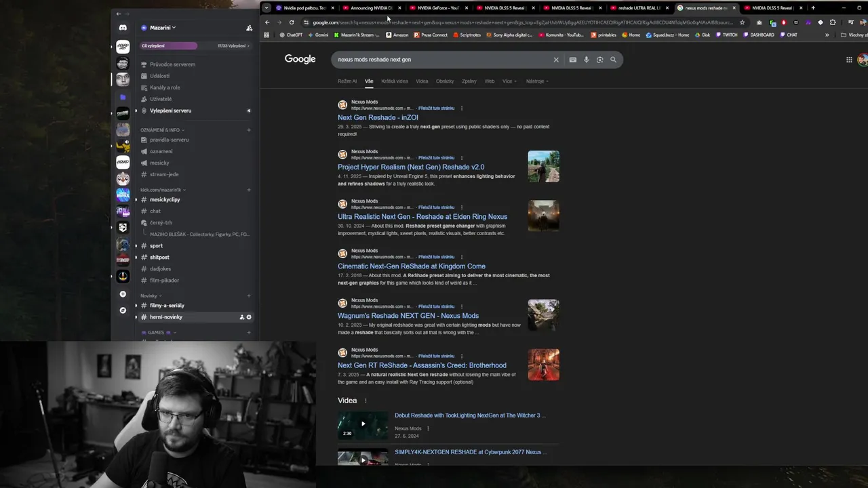Collapse OZNÁMENÍ & INFO category
The height and width of the screenshot is (488, 868).
point(162,130)
